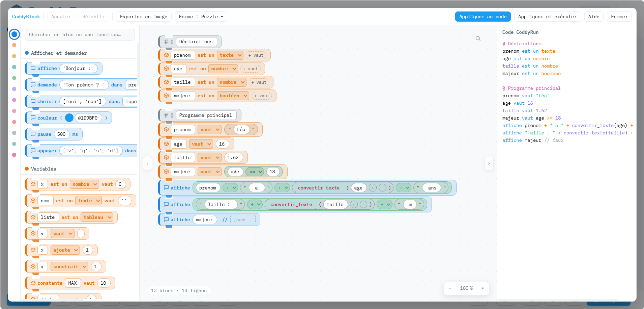Click the 'Appliquer au code' button
Image resolution: width=644 pixels, height=309 pixels.
coord(483,17)
